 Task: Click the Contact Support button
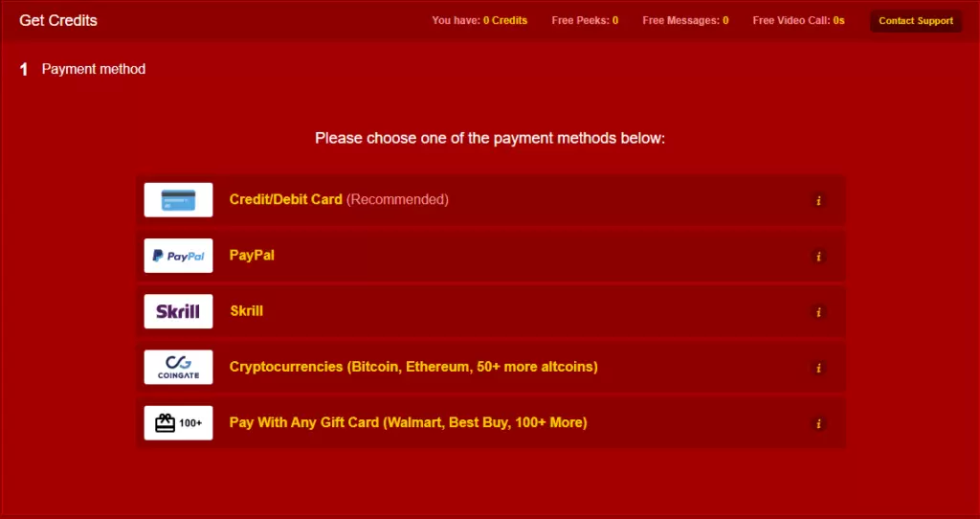(x=916, y=21)
